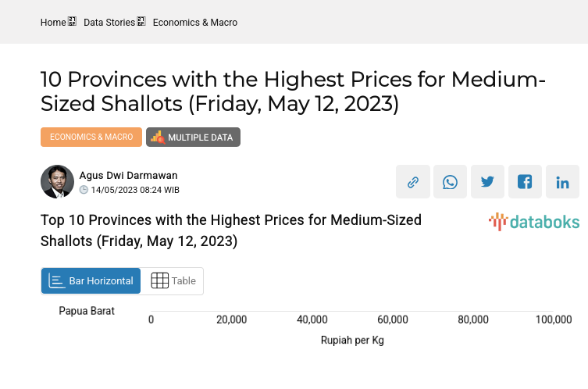Copy the article link via chain icon

[412, 182]
